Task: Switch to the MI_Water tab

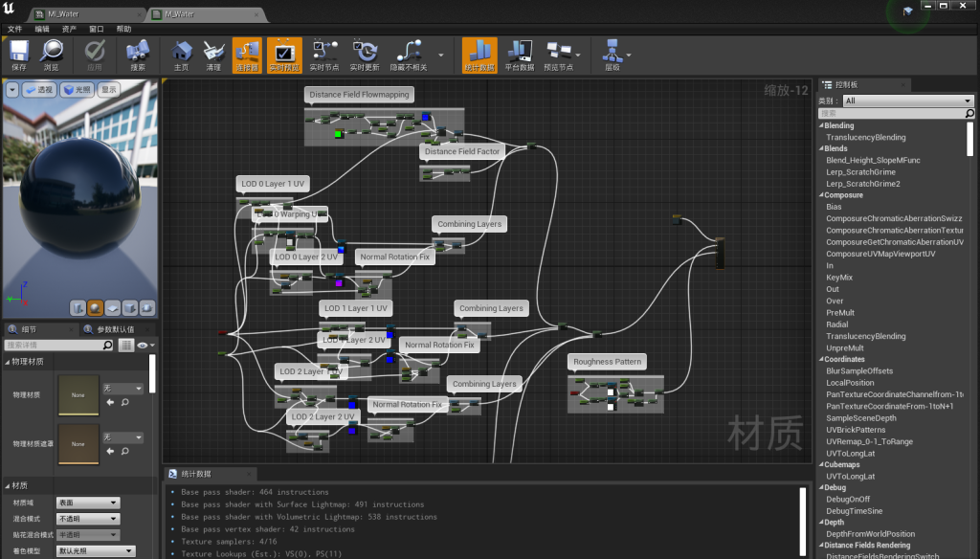Action: coord(87,13)
